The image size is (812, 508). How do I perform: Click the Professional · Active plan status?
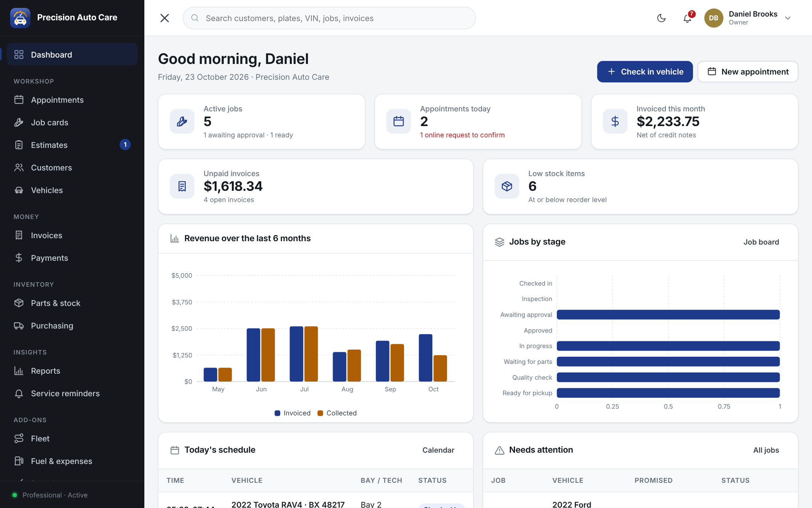point(55,495)
